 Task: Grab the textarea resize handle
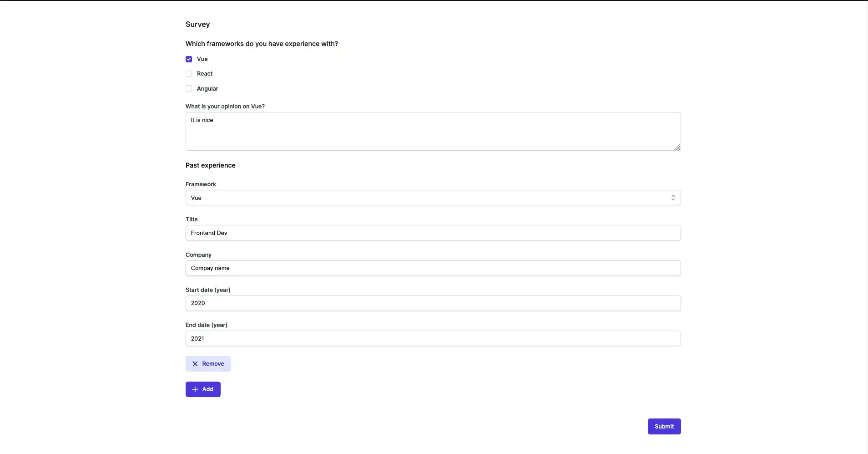pyautogui.click(x=677, y=147)
